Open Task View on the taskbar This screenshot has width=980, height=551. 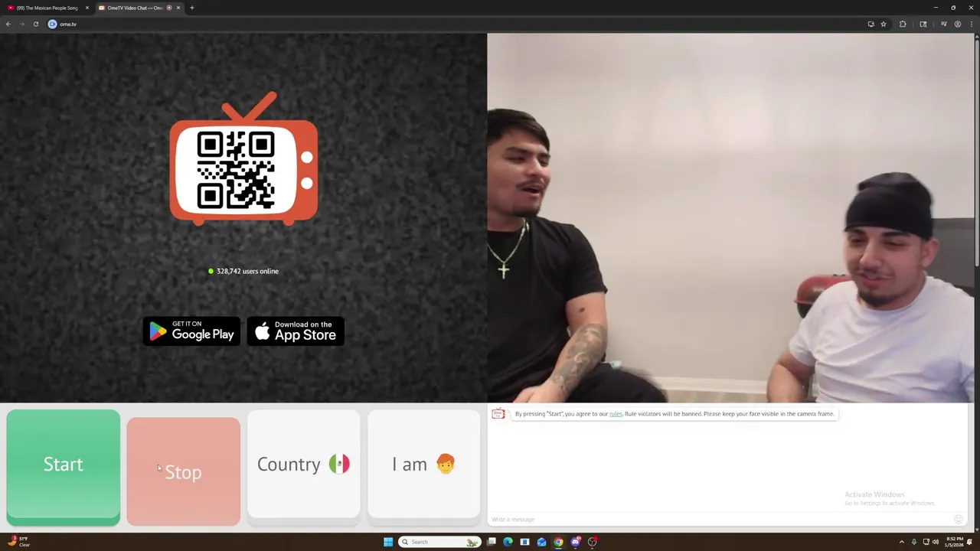[492, 542]
